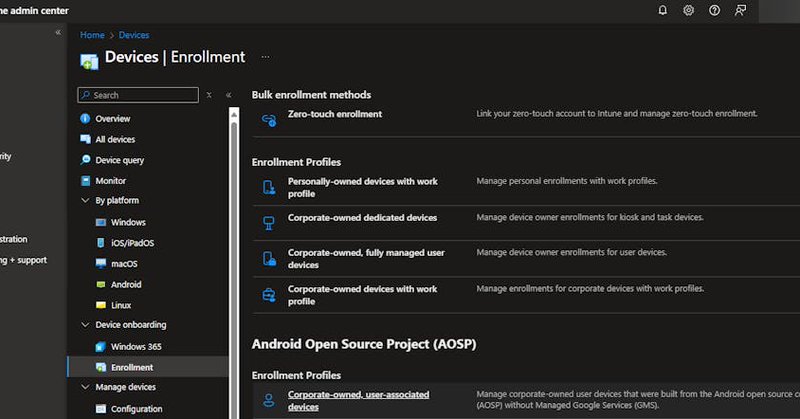Click the AOSP user-associated devices icon

pos(269,401)
